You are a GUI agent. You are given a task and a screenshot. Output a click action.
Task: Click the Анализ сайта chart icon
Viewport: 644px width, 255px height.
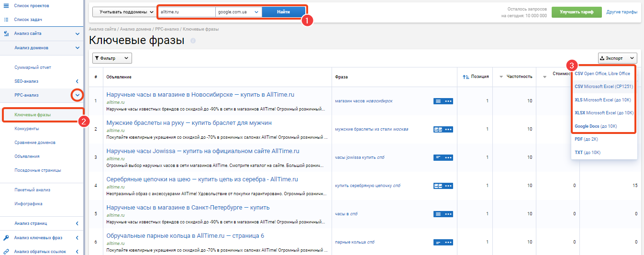pos(6,34)
